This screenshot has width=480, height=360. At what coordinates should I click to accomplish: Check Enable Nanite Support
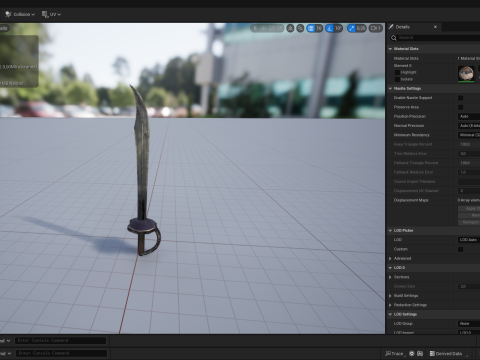tap(460, 98)
